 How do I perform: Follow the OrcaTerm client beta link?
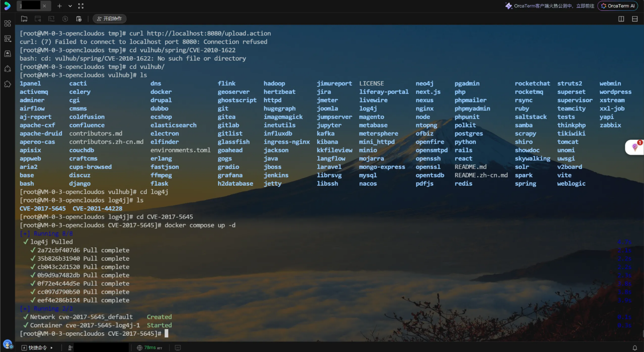554,6
